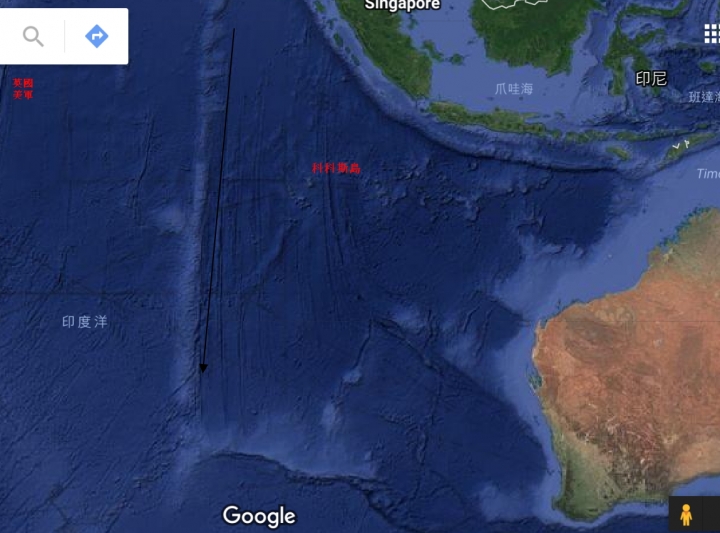Click the Google logo watermark

259,516
